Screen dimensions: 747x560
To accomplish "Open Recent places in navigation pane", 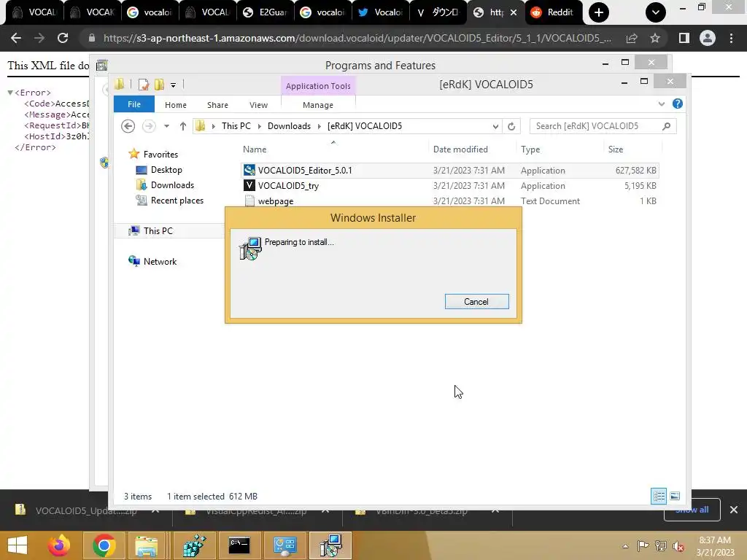I will click(x=177, y=201).
